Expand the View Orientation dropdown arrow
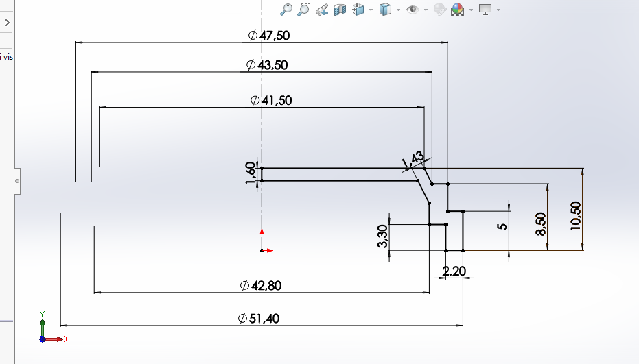Image resolution: width=639 pixels, height=364 pixels. [371, 10]
